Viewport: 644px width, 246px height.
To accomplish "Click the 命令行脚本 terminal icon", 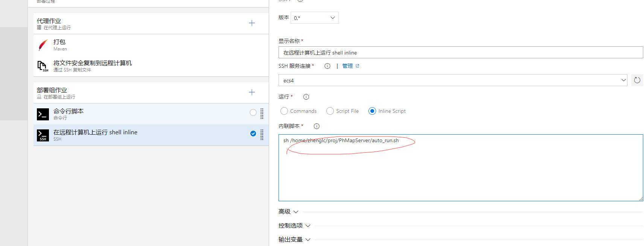I will click(x=43, y=114).
